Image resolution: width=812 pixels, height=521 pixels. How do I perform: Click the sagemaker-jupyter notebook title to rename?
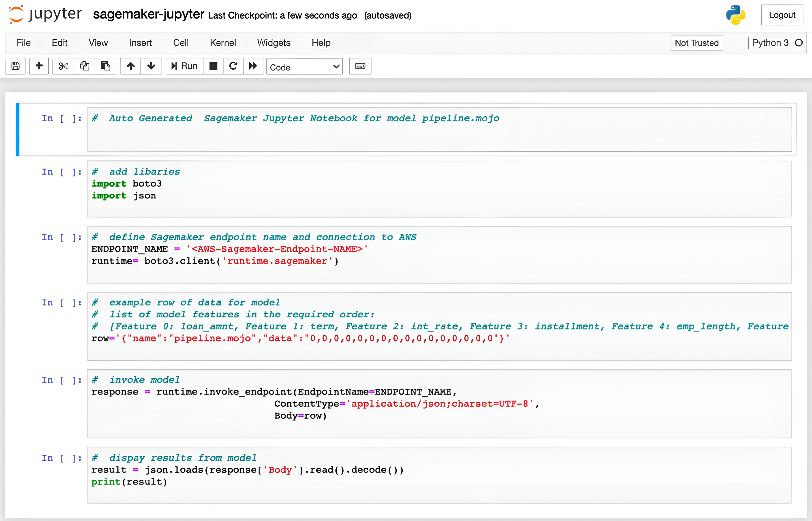click(149, 15)
